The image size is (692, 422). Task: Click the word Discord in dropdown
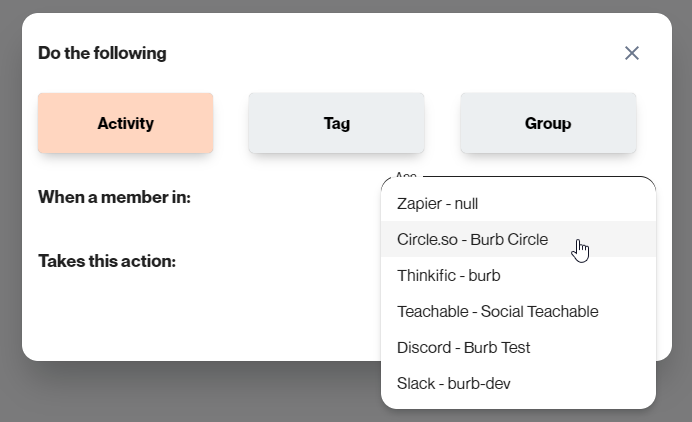click(424, 348)
